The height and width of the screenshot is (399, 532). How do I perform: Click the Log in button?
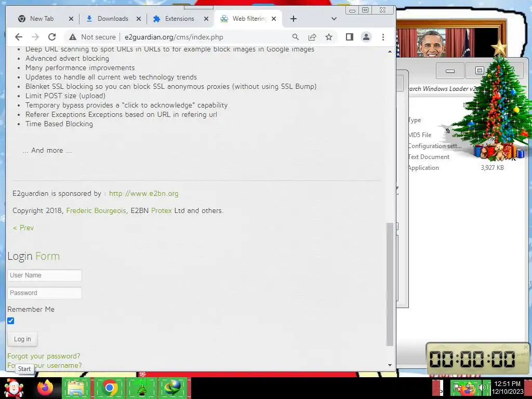(22, 339)
